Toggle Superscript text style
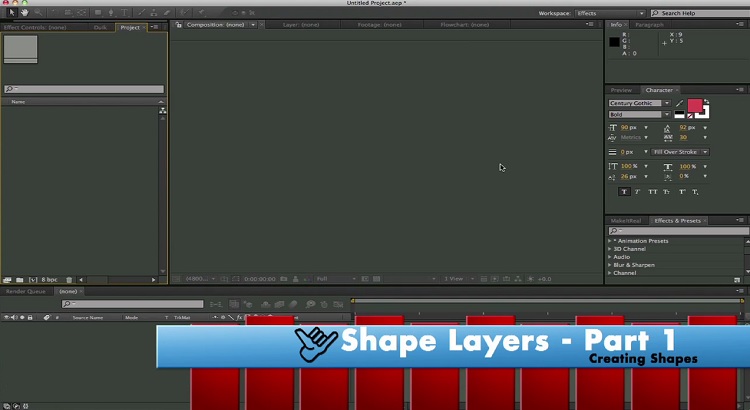This screenshot has width=750, height=410. (x=682, y=192)
